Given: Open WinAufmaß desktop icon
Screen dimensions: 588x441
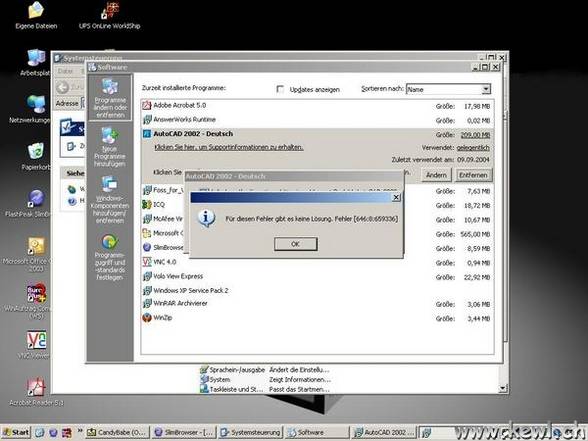Looking at the screenshot, I should coord(35,301).
